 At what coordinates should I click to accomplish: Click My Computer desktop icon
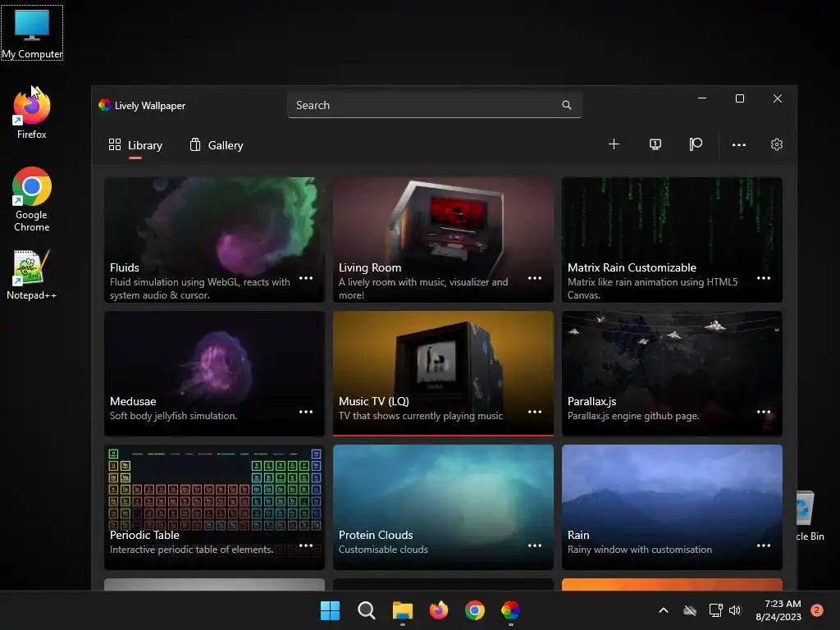pyautogui.click(x=32, y=33)
